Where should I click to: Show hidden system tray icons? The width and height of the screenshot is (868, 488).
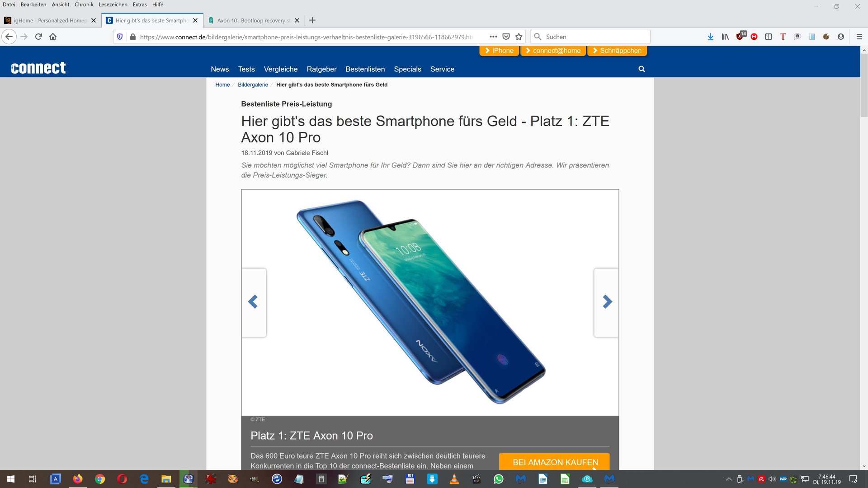pos(729,479)
